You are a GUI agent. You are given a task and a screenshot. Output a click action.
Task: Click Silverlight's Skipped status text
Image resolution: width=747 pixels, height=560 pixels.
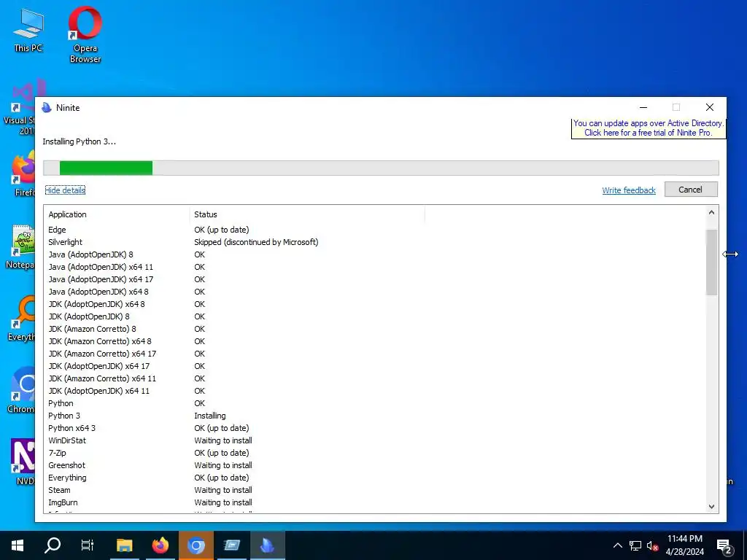[x=256, y=242]
